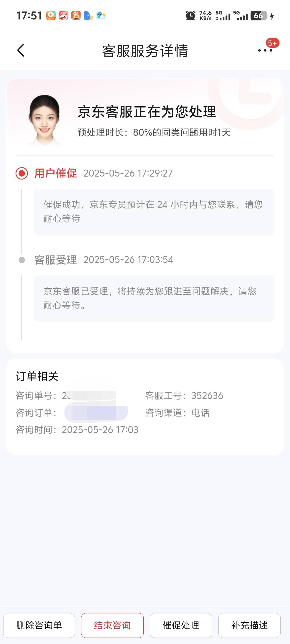The image size is (290, 644).
Task: Tap 补充描述 to add description
Action: (249, 625)
